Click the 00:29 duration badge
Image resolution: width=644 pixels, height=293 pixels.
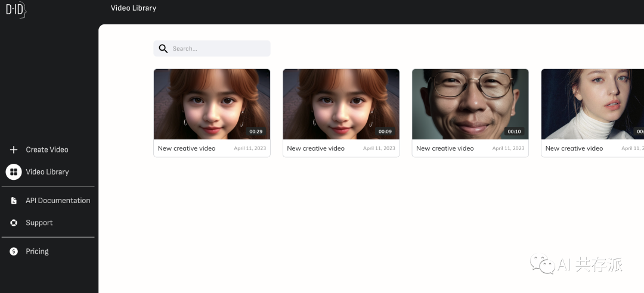tap(256, 132)
